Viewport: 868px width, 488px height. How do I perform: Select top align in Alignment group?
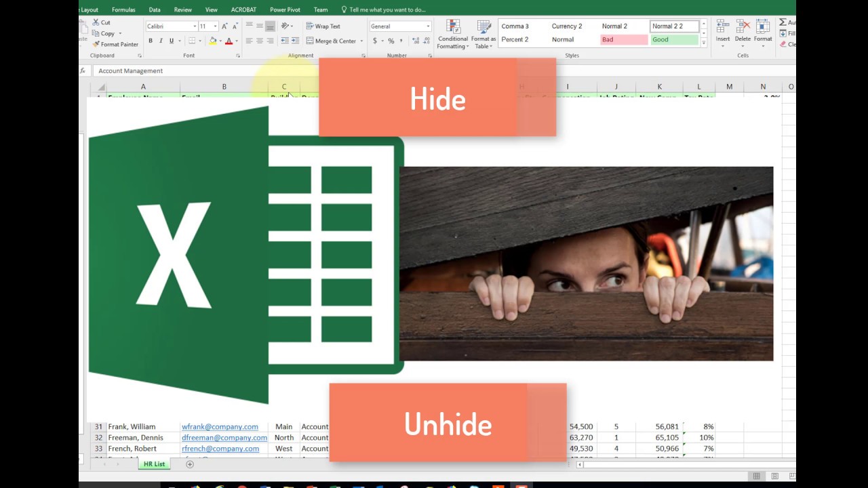coord(249,25)
